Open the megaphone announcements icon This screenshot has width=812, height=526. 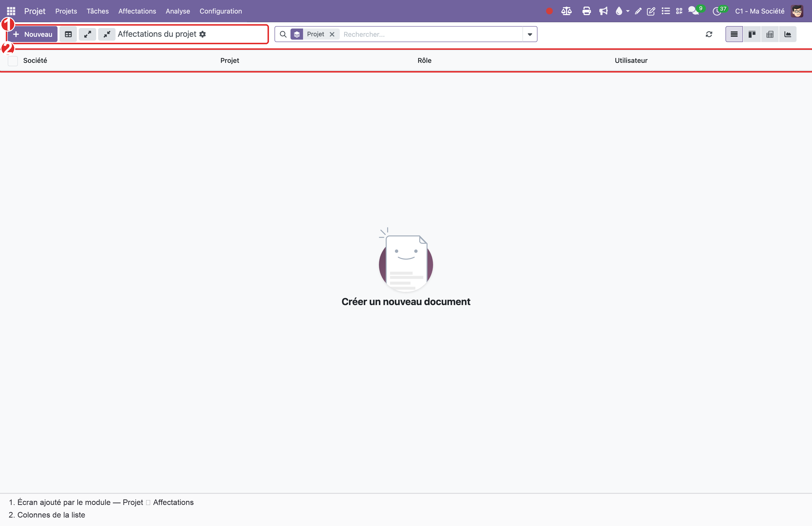[x=603, y=11]
